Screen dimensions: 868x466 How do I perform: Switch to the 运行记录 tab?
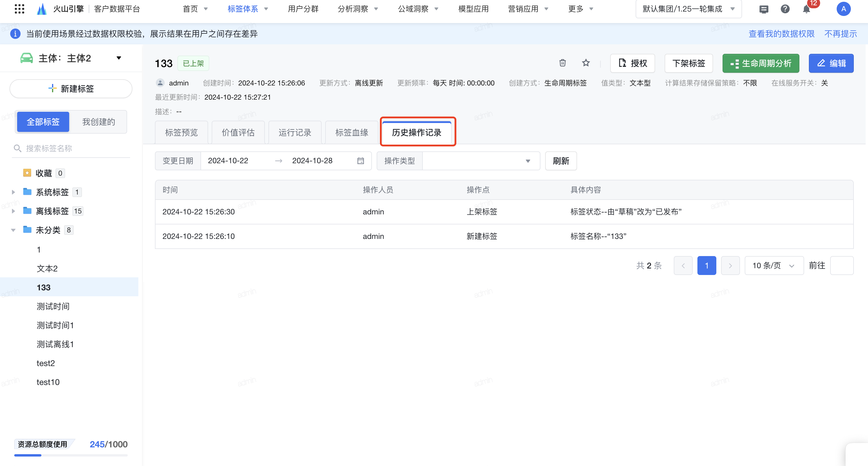(295, 132)
